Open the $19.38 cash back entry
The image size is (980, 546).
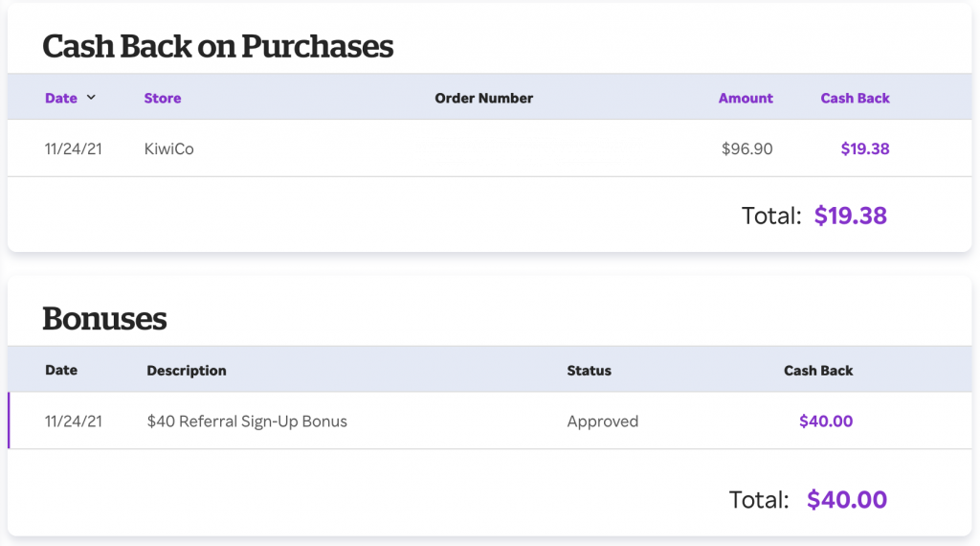(x=865, y=148)
